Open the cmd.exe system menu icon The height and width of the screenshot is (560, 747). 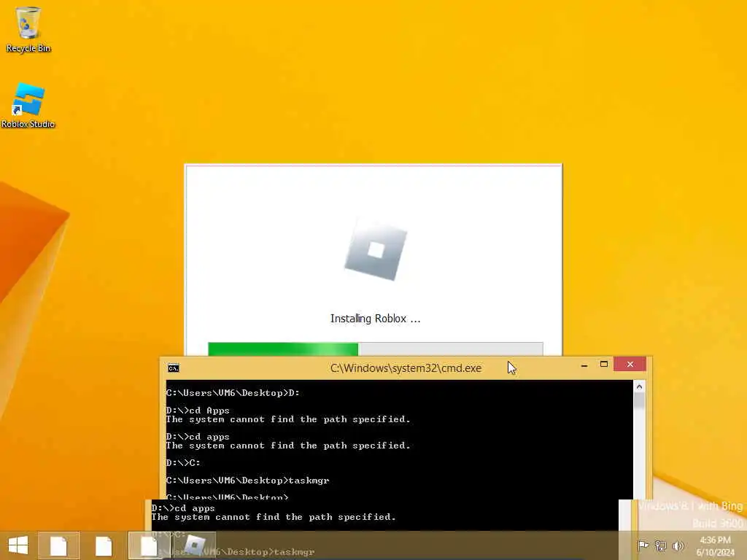[174, 368]
